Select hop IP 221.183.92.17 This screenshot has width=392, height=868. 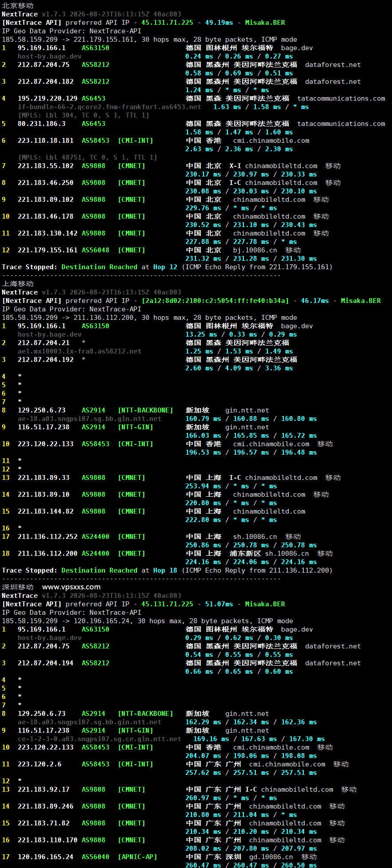[x=43, y=789]
